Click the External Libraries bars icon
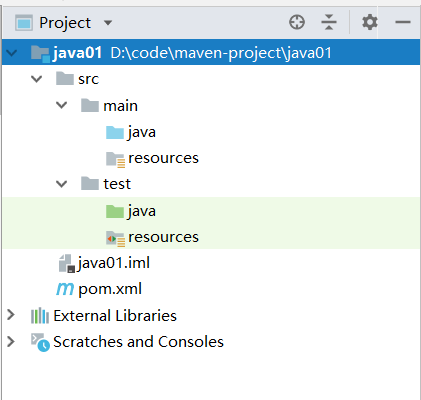The width and height of the screenshot is (421, 400). (40, 315)
